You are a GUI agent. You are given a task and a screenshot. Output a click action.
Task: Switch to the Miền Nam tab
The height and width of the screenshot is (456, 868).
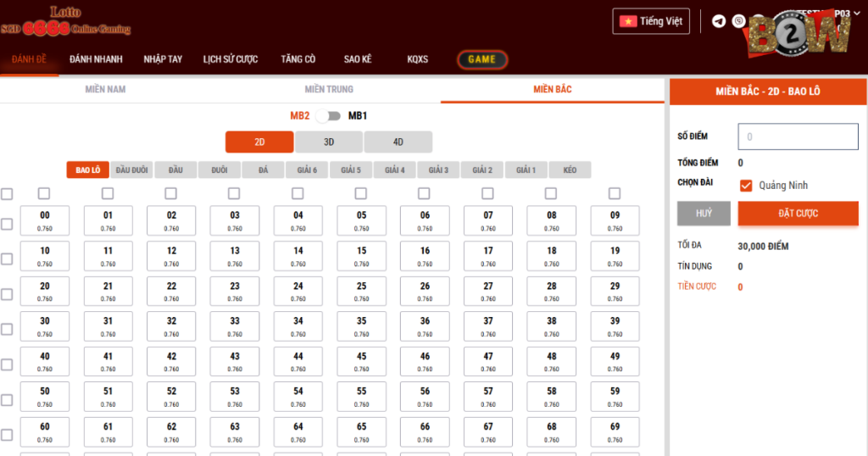pyautogui.click(x=105, y=89)
